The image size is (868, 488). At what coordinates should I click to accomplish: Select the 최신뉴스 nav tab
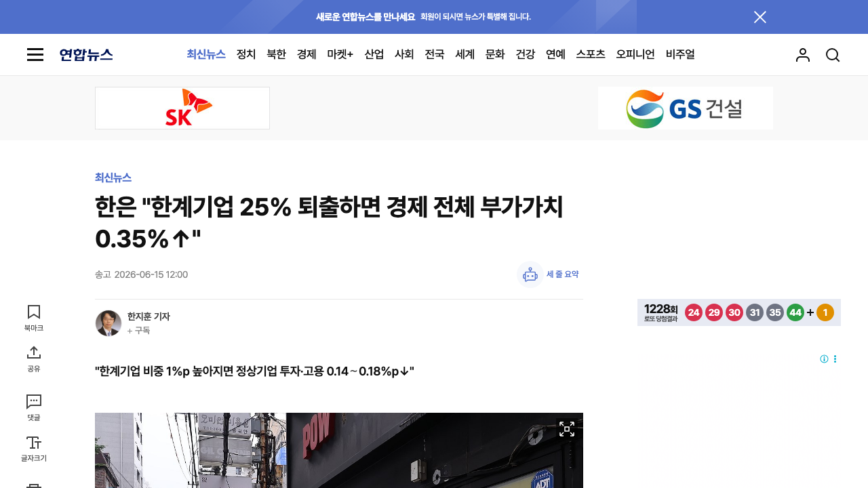(x=206, y=55)
